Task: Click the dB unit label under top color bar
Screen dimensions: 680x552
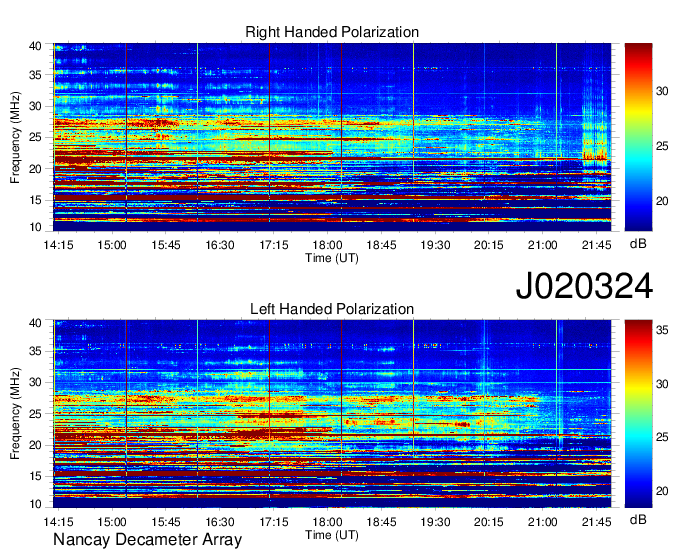Action: point(638,244)
